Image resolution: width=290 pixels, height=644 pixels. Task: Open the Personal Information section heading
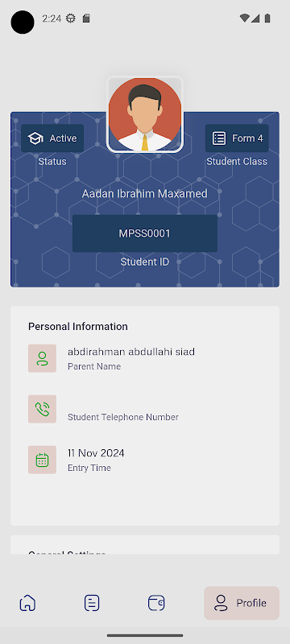(x=78, y=327)
